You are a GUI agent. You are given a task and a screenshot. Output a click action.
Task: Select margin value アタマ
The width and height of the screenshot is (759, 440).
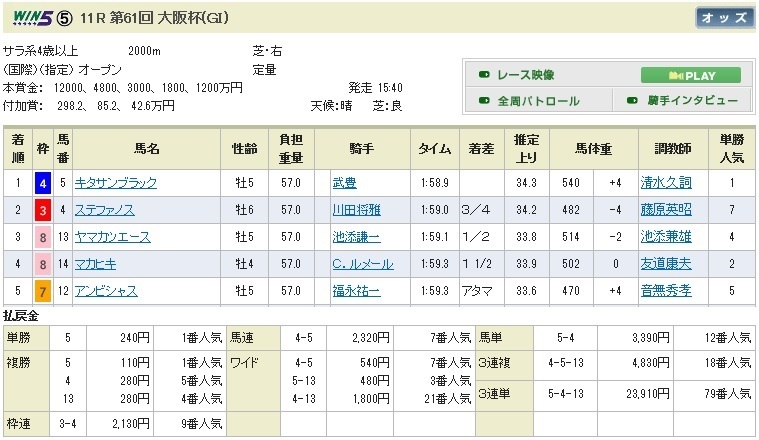[x=477, y=291]
